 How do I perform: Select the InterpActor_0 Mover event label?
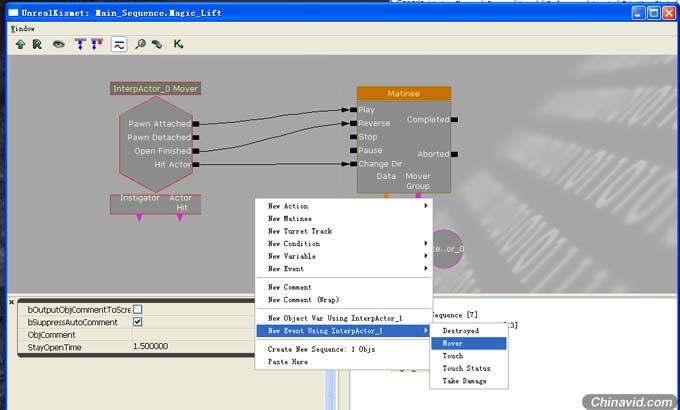point(155,89)
